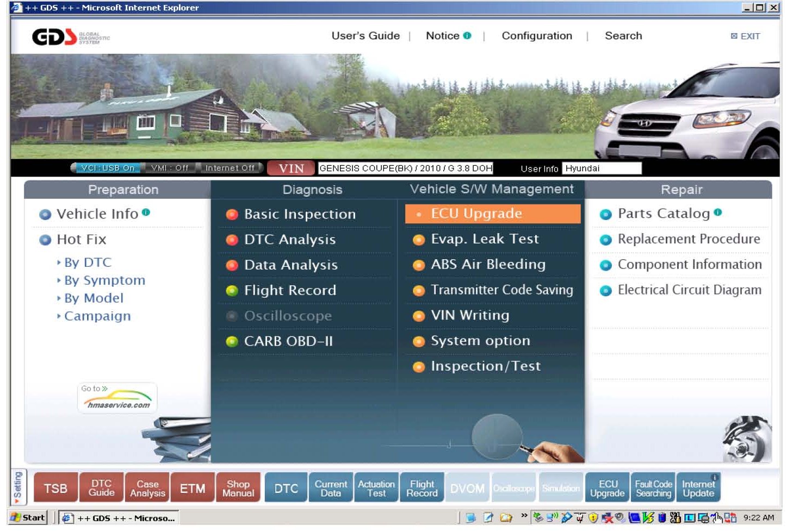This screenshot has width=787, height=532.
Task: Open the TSB toolbar button
Action: click(x=55, y=488)
